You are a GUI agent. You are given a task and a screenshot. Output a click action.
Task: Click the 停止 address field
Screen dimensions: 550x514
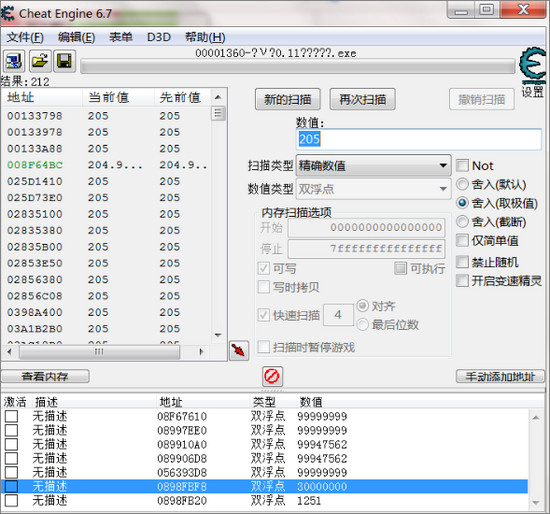tap(367, 249)
